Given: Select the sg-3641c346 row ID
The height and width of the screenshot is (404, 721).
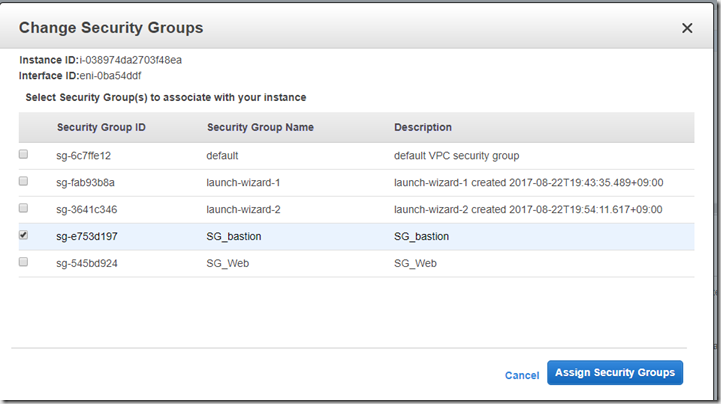Looking at the screenshot, I should [x=86, y=210].
